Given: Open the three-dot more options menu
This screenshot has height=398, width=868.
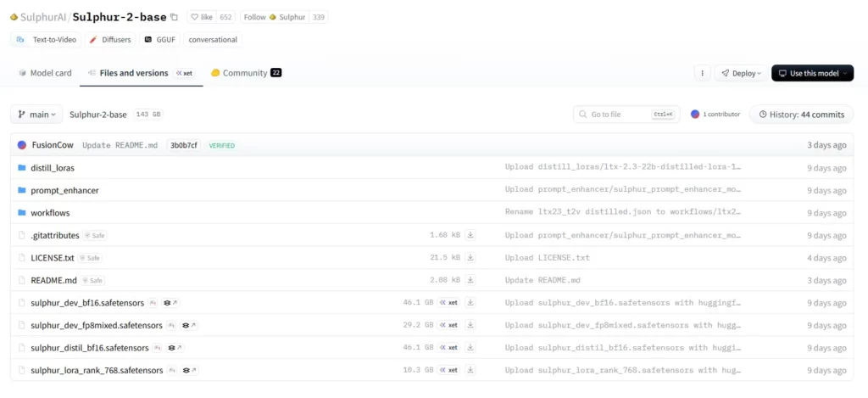Looking at the screenshot, I should (702, 73).
